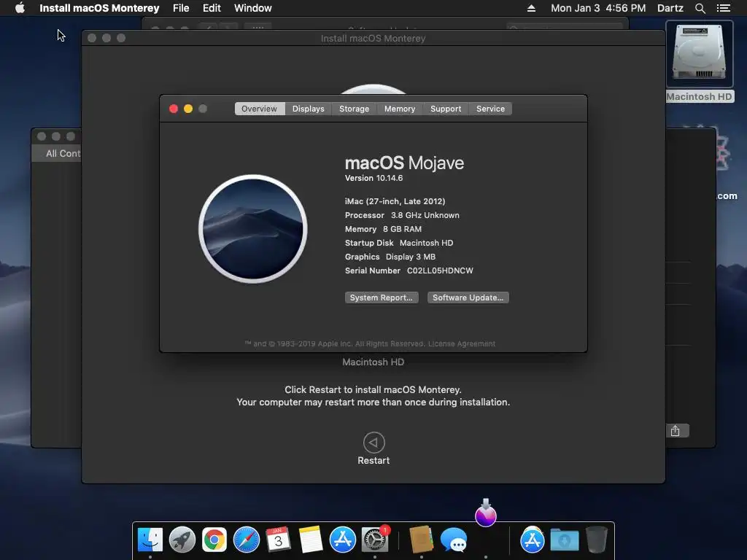Image resolution: width=747 pixels, height=560 pixels.
Task: Click the System Report... button
Action: (x=382, y=297)
